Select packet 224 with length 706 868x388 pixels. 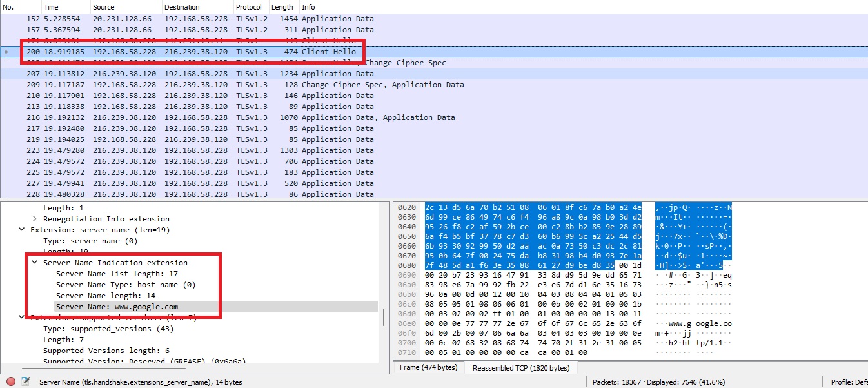(434, 161)
